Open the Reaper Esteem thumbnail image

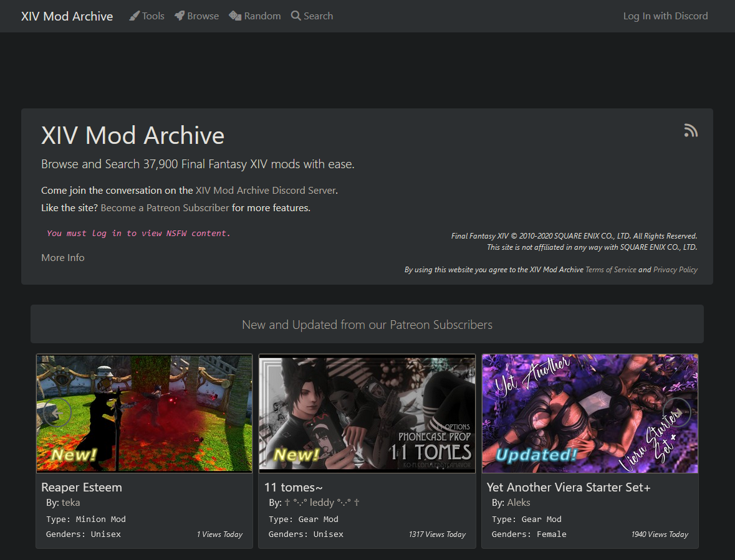coord(145,414)
